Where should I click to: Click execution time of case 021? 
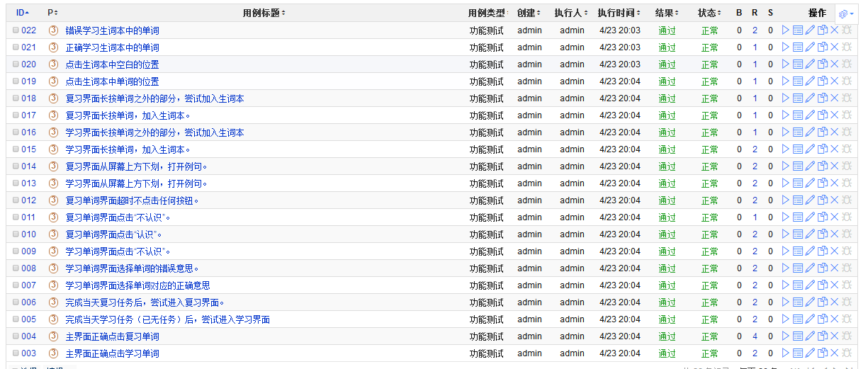click(619, 47)
